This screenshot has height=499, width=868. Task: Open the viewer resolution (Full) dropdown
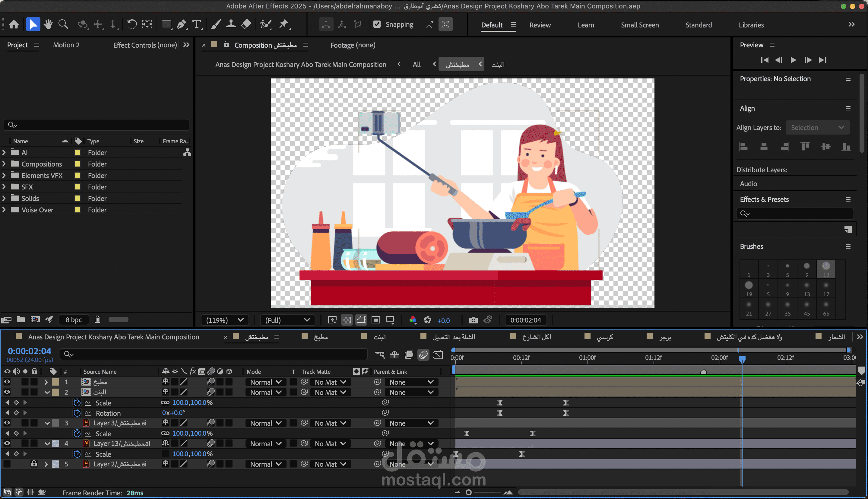[287, 320]
